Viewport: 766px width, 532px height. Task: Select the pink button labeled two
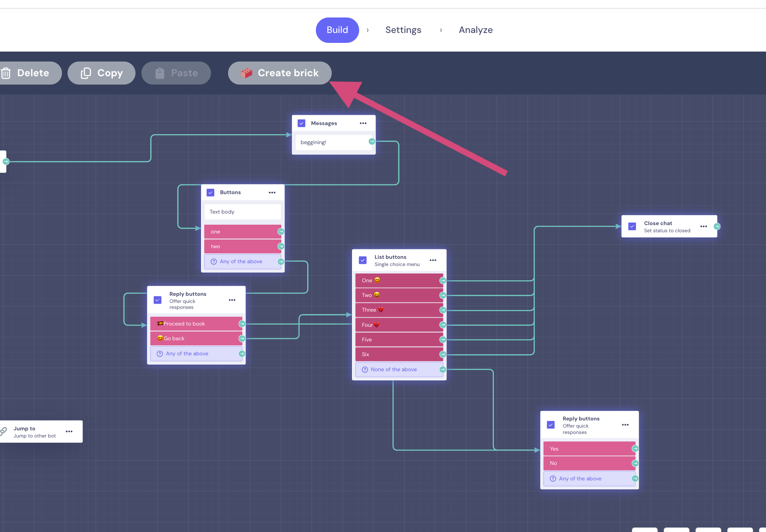click(x=243, y=247)
